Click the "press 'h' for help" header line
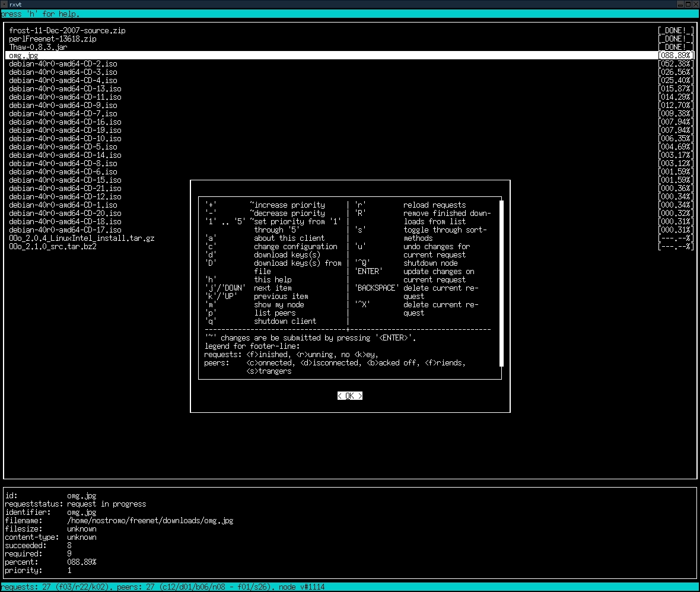Viewport: 700px width, 592px height. click(40, 14)
